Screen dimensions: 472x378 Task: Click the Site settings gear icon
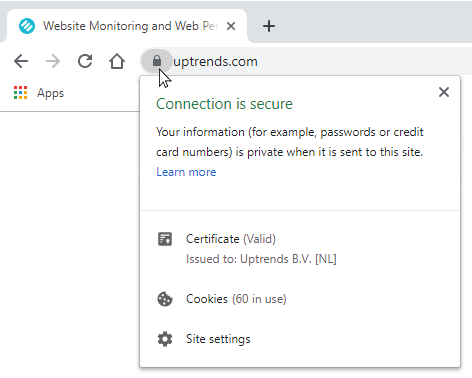(x=165, y=339)
